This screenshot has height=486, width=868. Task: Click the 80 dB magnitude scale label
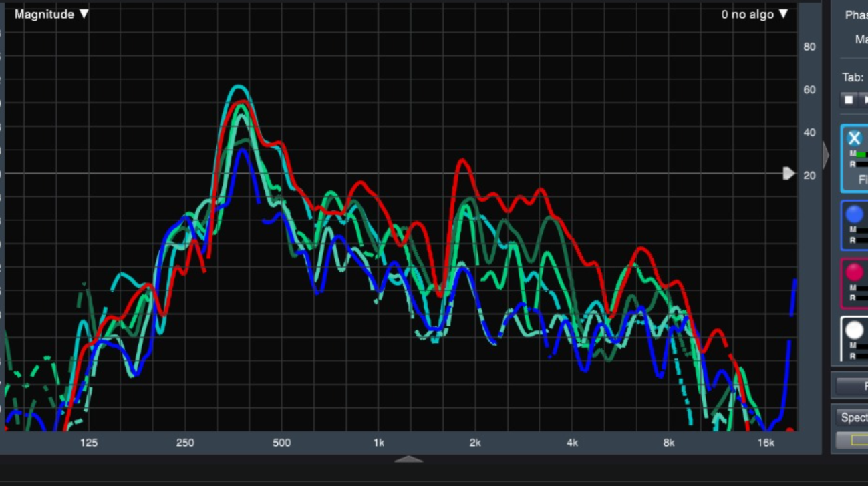pyautogui.click(x=809, y=47)
